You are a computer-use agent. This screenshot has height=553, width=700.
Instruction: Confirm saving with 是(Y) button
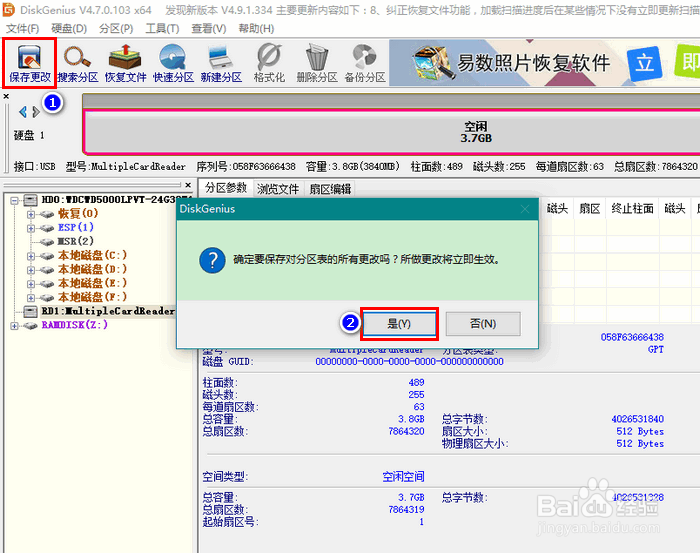coord(399,324)
